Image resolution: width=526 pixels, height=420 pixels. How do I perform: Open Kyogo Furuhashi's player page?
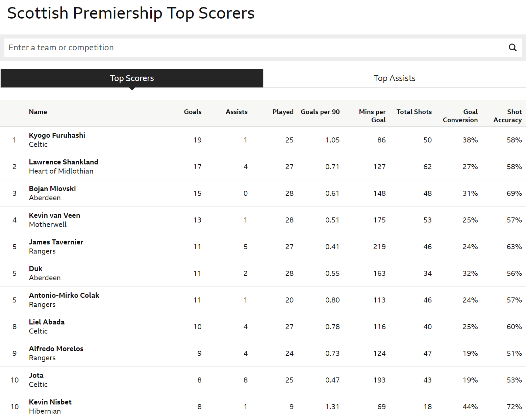click(57, 135)
